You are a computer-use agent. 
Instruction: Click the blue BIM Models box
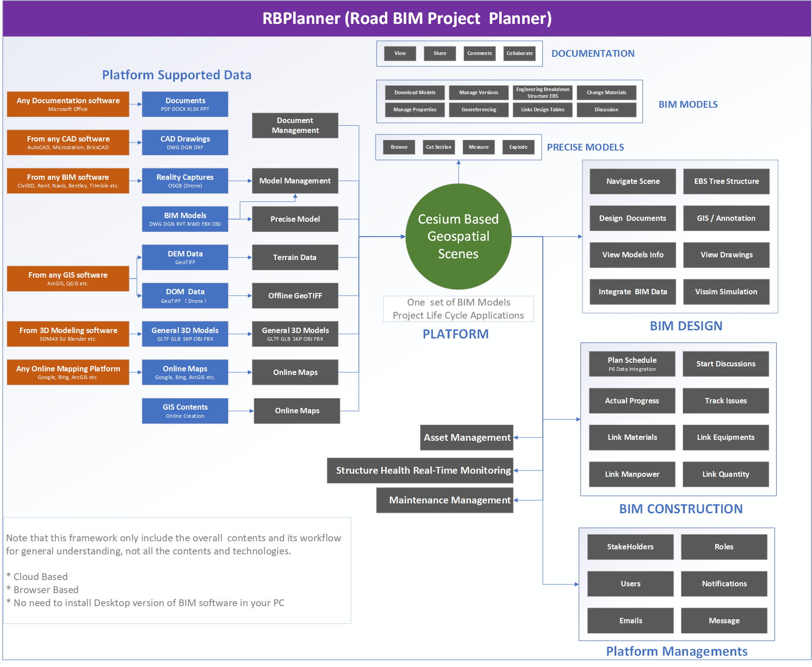click(185, 219)
